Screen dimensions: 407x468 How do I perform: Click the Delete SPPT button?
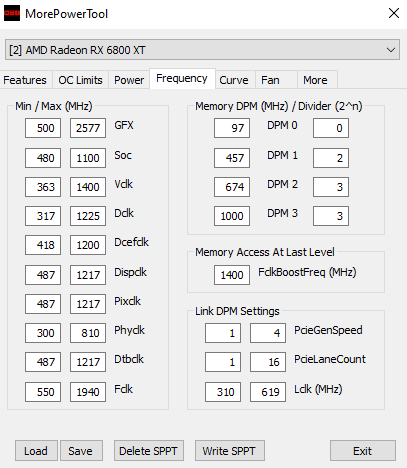point(148,451)
